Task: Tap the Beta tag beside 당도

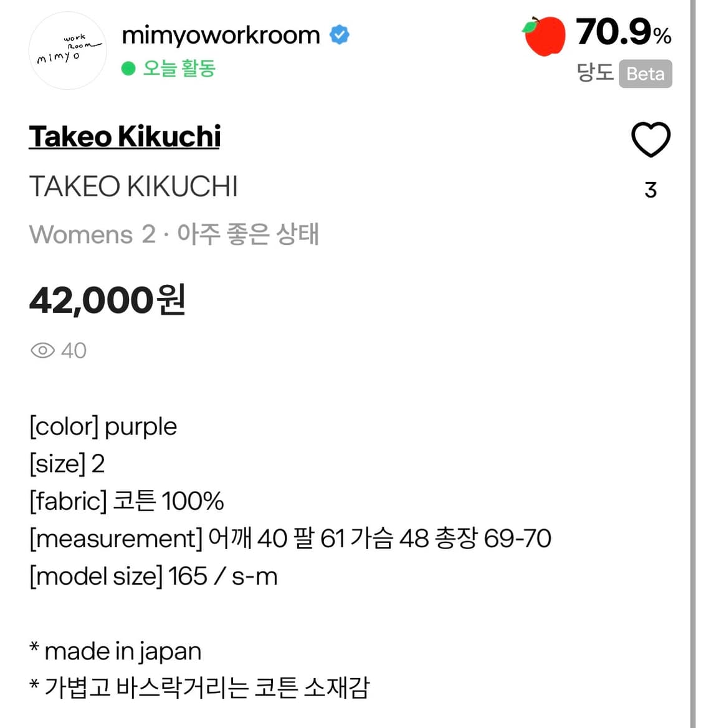Action: [x=646, y=74]
